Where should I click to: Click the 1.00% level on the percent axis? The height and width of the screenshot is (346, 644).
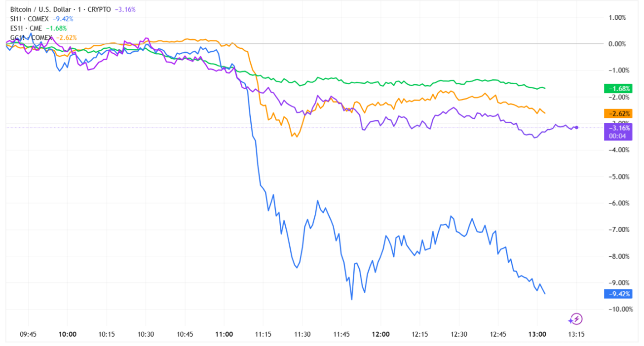(x=617, y=17)
